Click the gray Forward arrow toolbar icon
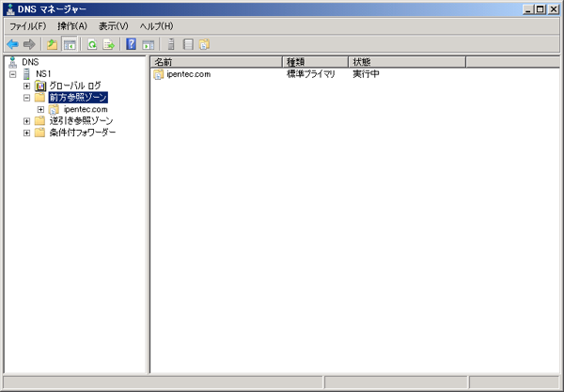Screen dimensions: 564x392 (29, 44)
